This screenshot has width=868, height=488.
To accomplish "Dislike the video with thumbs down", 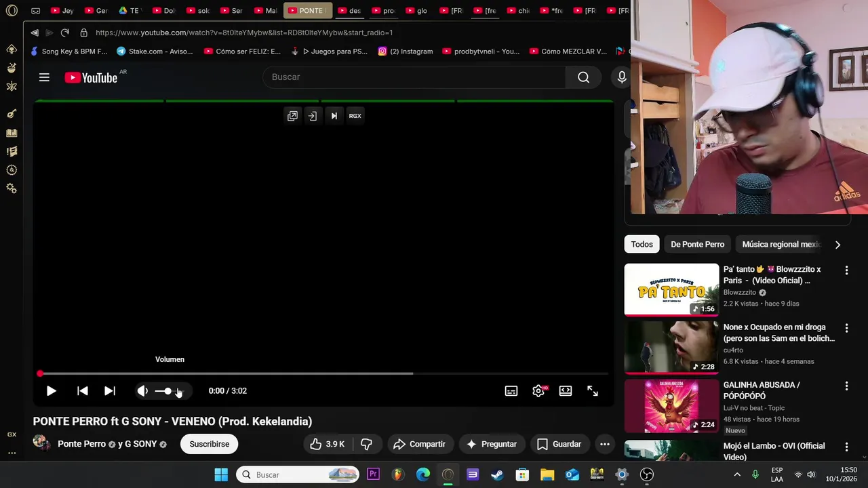I will pos(367,444).
